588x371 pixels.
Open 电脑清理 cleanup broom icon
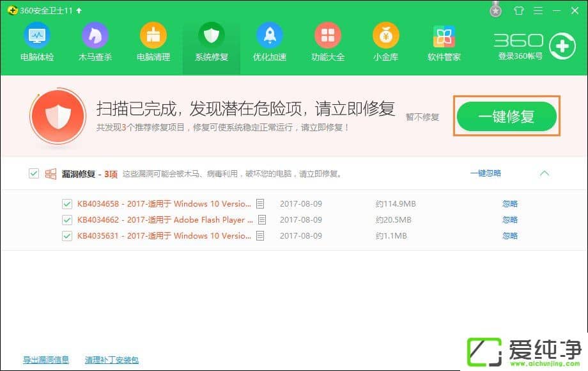coord(153,35)
